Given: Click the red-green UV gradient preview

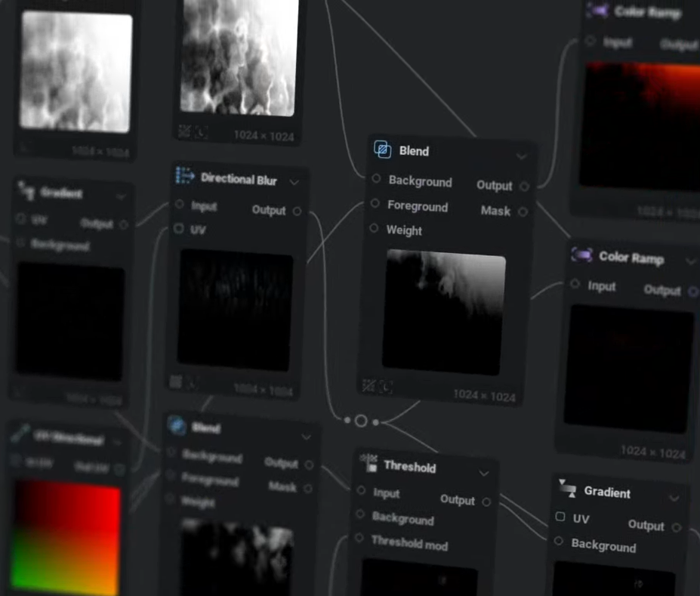Looking at the screenshot, I should click(x=66, y=538).
